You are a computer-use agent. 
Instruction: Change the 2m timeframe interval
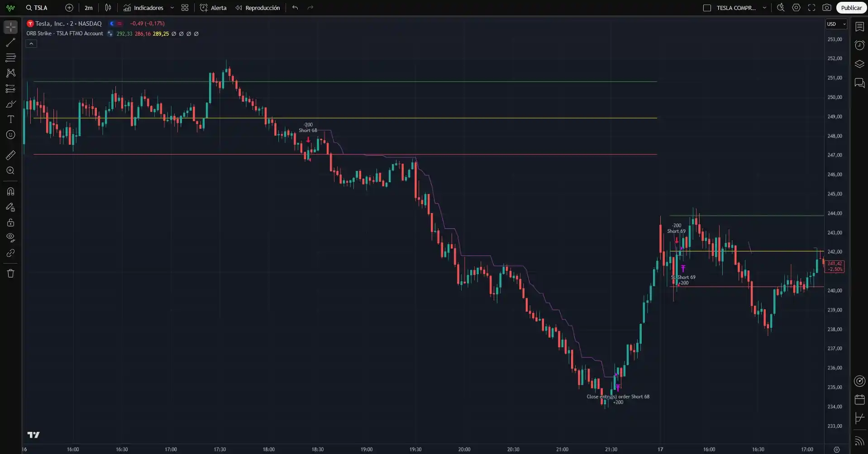[88, 8]
